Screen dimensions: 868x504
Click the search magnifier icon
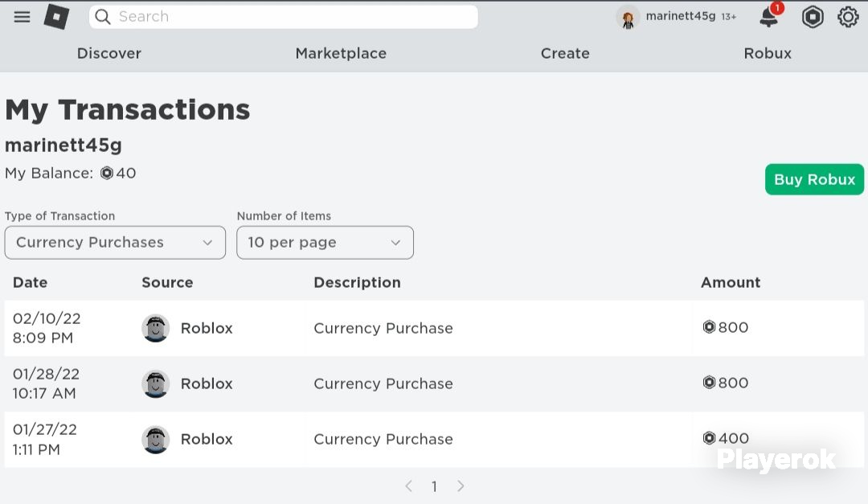[x=102, y=17]
